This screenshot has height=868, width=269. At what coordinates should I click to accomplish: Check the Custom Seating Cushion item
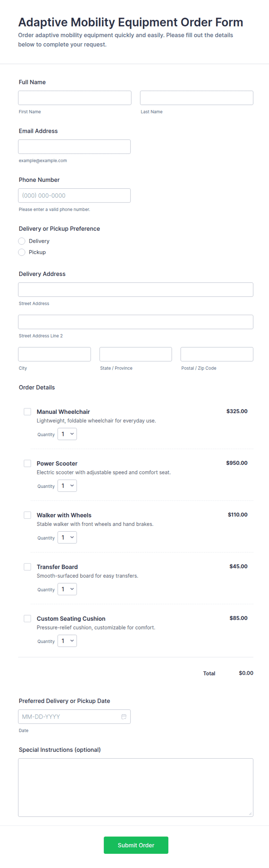coord(27,618)
